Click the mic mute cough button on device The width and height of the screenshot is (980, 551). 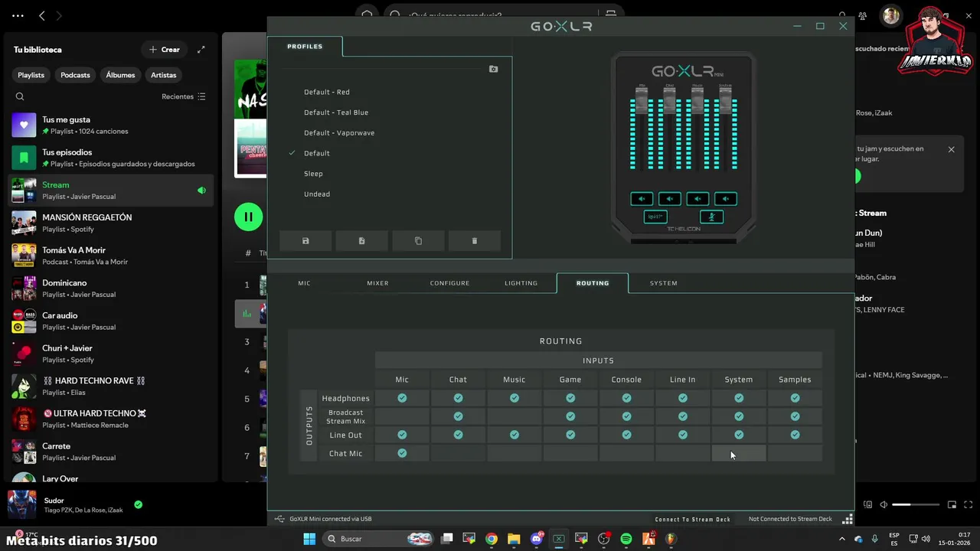[x=711, y=217]
